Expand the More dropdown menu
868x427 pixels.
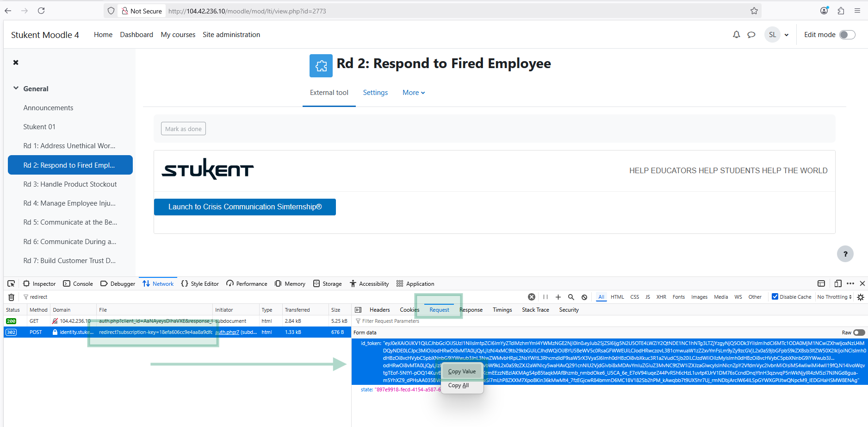click(413, 93)
